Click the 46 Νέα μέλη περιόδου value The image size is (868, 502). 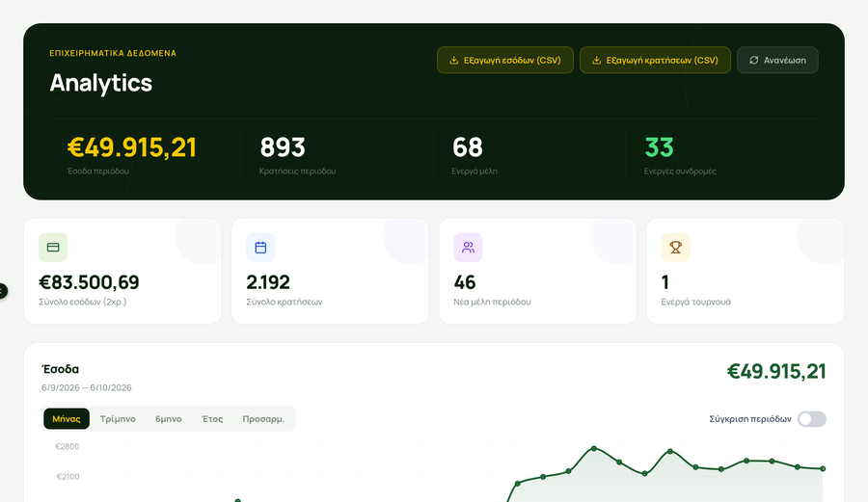click(465, 282)
